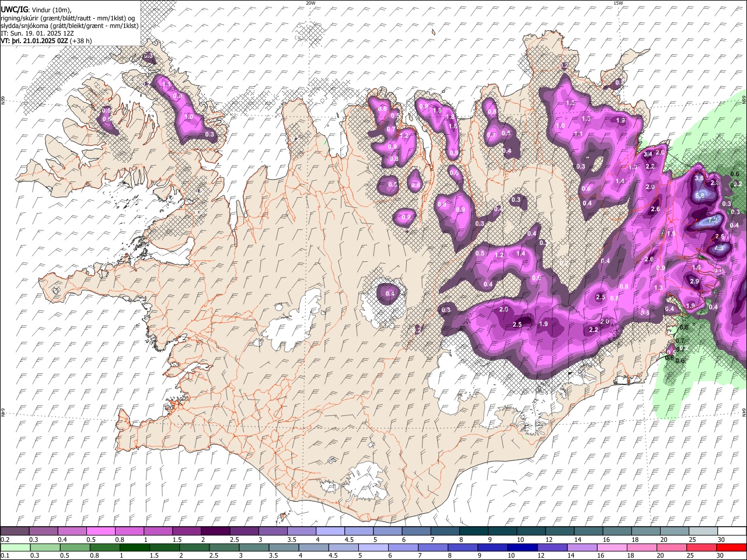
Task: Click the lower legend's dark blue 10–12 swatch
Action: 522,547
